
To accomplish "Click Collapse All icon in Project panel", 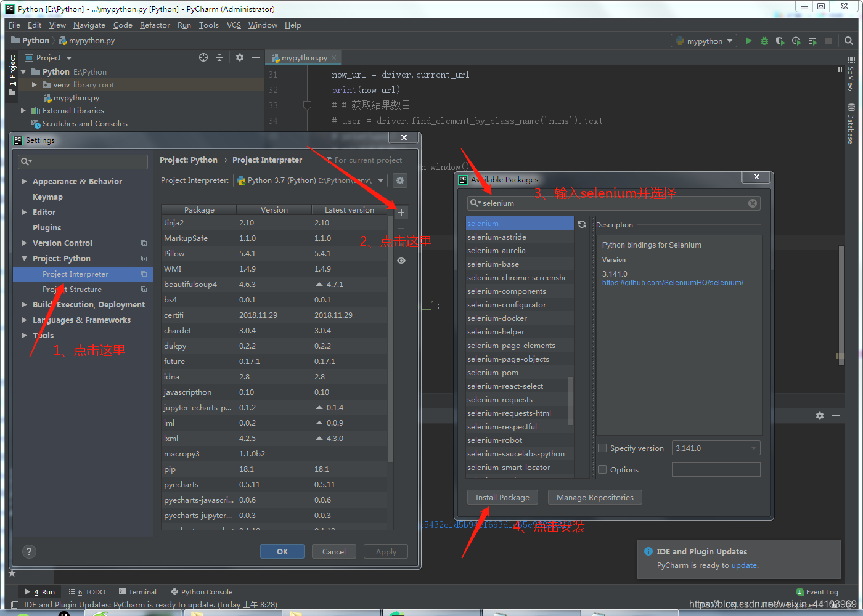I will point(219,57).
